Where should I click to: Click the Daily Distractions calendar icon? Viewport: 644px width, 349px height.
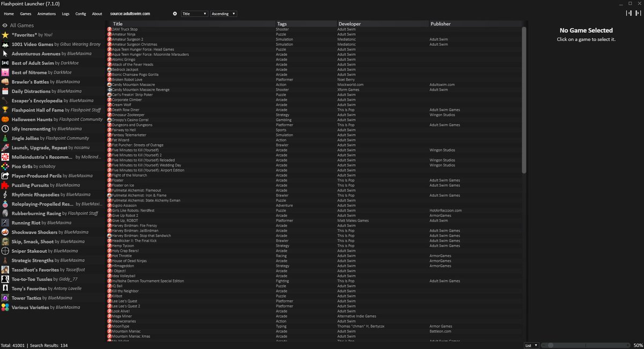pos(5,91)
